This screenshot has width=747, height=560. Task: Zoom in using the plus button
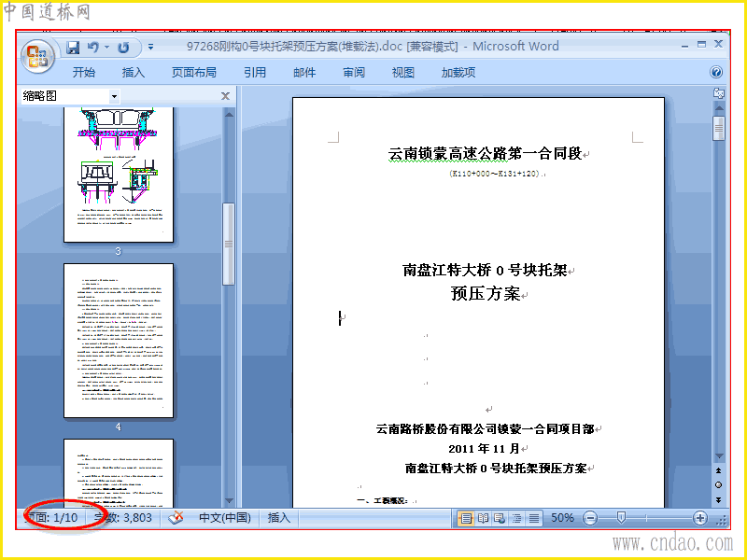point(699,518)
